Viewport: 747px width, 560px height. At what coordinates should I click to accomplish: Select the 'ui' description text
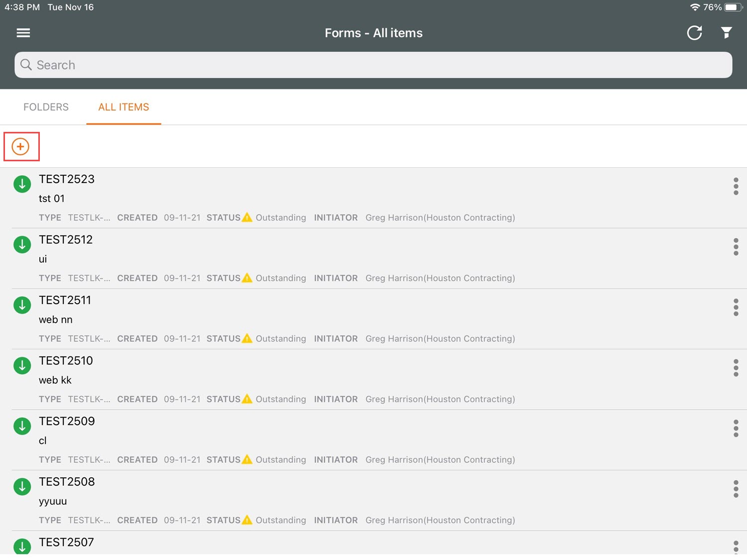(x=43, y=259)
